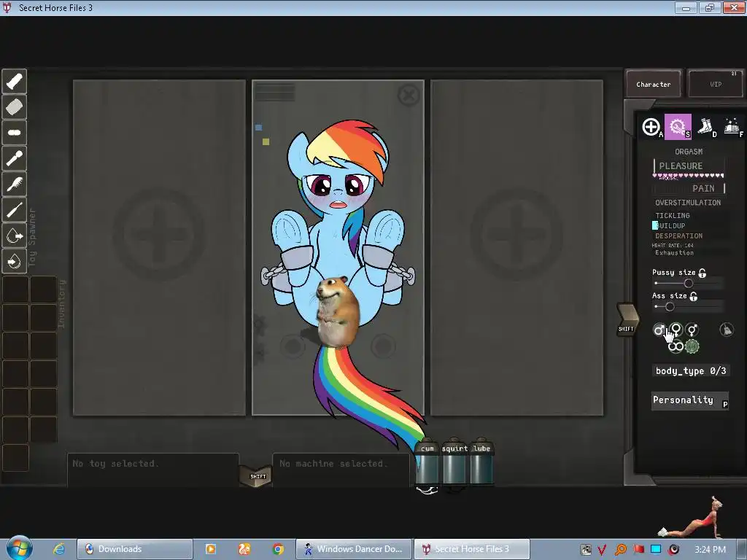The width and height of the screenshot is (747, 560).
Task: Toggle the lock next to Ass size
Action: [x=694, y=296]
